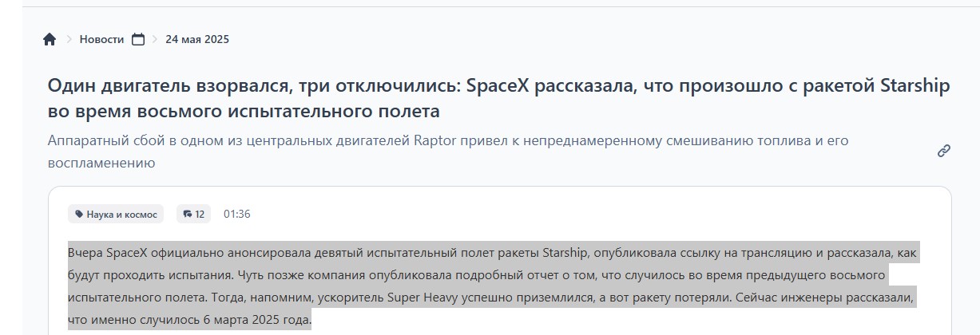Viewport: 980px width, 335px height.
Task: Click the chevron before the date breadcrumb
Action: [155, 39]
